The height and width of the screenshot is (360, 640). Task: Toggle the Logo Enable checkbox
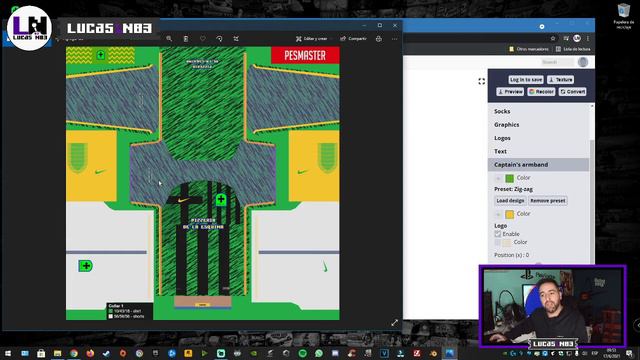click(498, 234)
